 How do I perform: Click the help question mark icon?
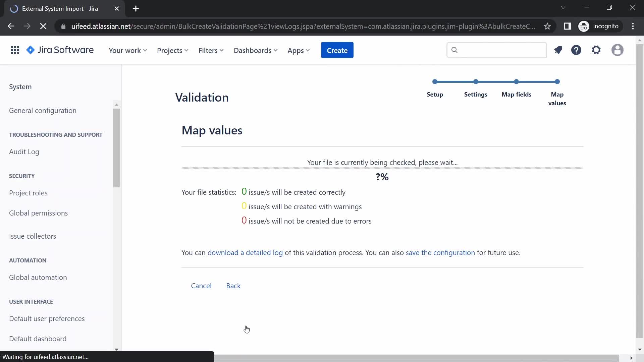[577, 50]
